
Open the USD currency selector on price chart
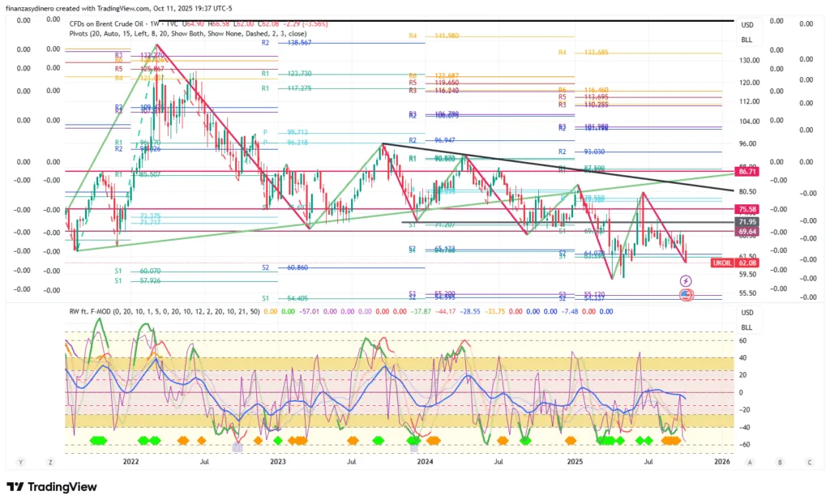[747, 25]
